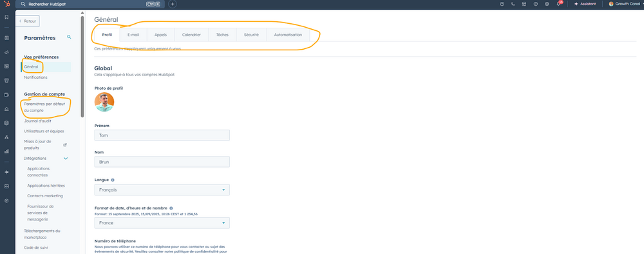Screen dimensions: 644x254
Task: Switch to the Profil tab
Action: tap(107, 35)
